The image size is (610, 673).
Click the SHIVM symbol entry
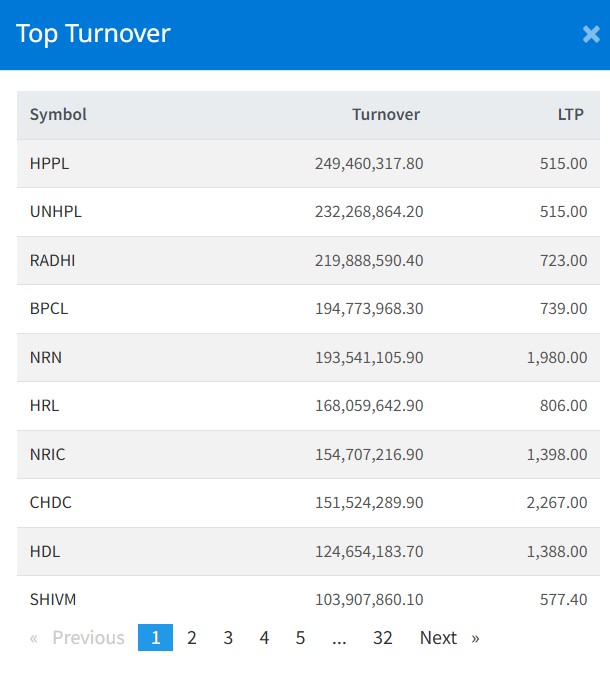(53, 600)
